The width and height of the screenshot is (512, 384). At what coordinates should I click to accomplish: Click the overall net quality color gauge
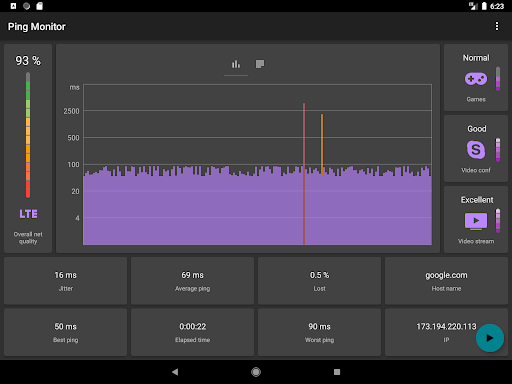click(28, 135)
